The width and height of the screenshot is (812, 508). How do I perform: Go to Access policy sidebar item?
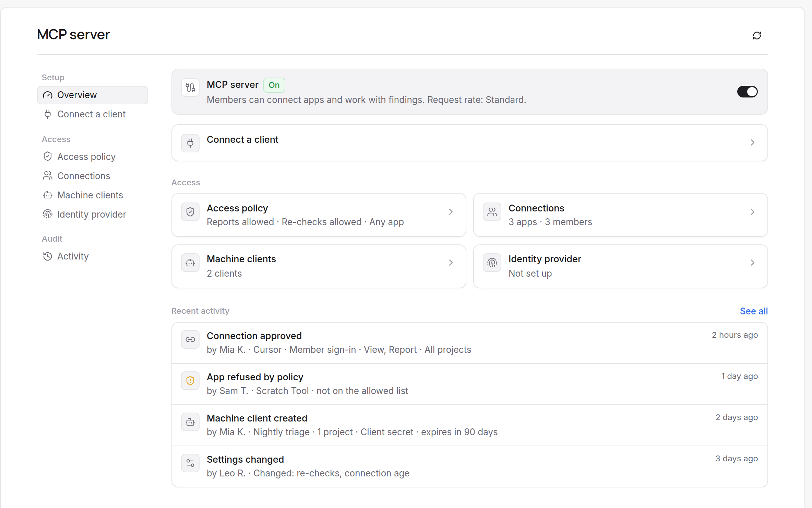point(93,157)
